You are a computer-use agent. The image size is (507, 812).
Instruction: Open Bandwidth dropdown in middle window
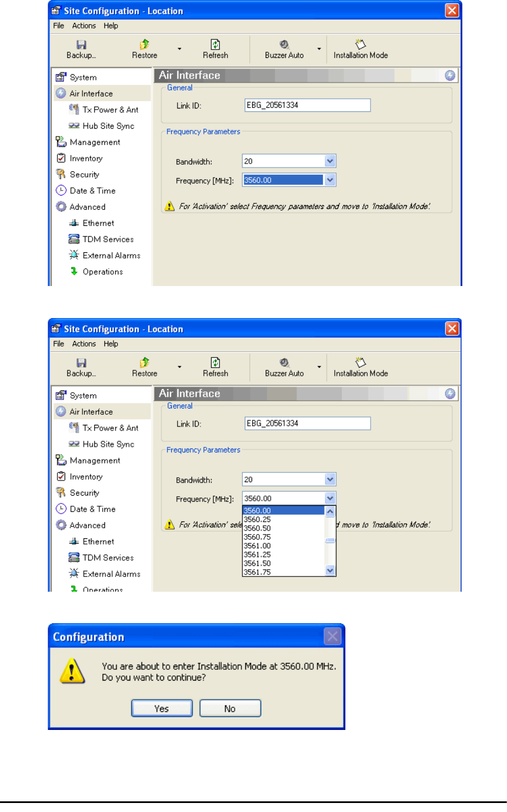pos(330,479)
